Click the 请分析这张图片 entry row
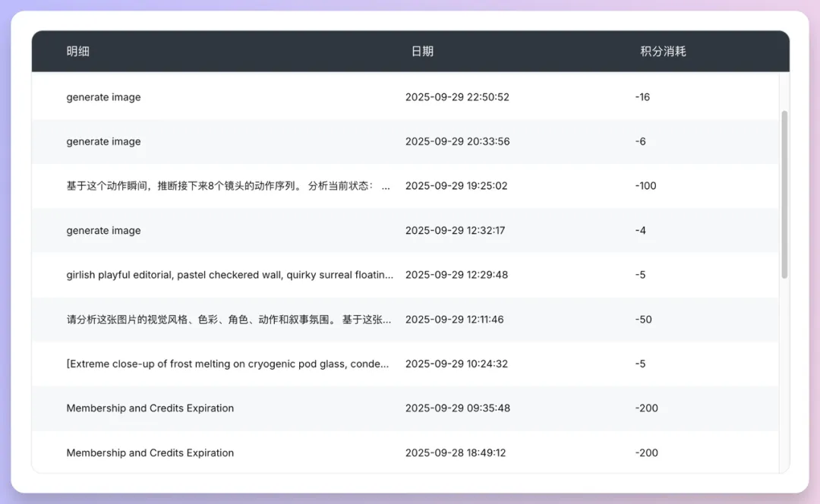Image resolution: width=820 pixels, height=504 pixels. coord(228,319)
